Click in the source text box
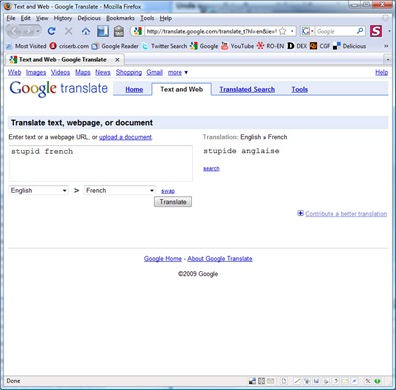396x390 pixels. click(x=101, y=163)
